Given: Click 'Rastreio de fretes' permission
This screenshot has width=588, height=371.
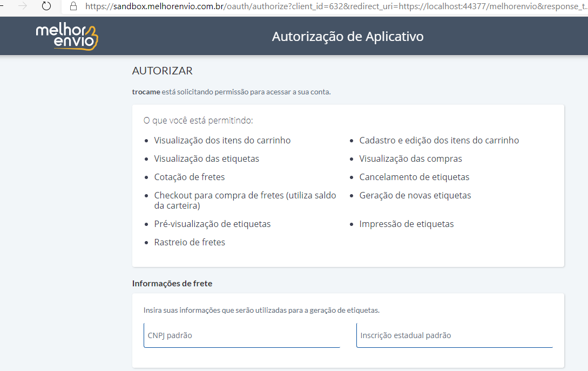Looking at the screenshot, I should (190, 242).
